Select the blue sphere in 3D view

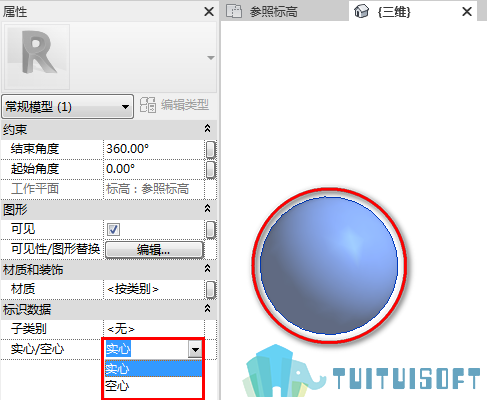point(329,265)
